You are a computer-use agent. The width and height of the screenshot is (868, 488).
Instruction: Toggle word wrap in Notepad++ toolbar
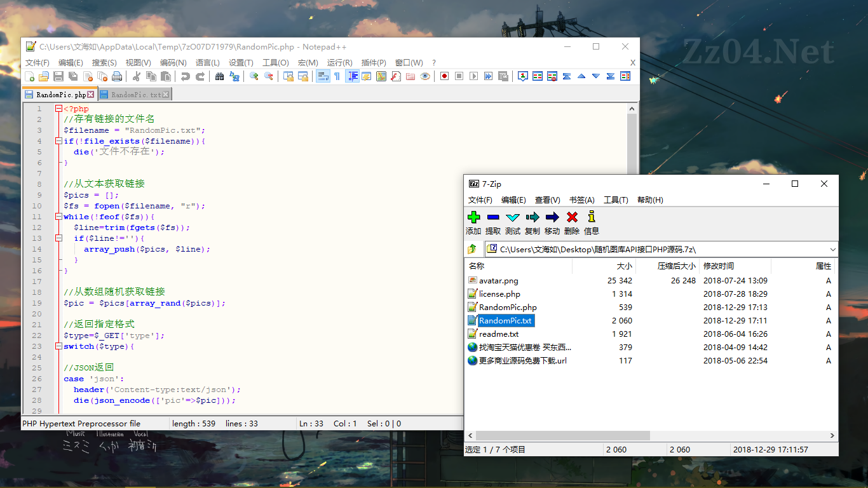[323, 76]
